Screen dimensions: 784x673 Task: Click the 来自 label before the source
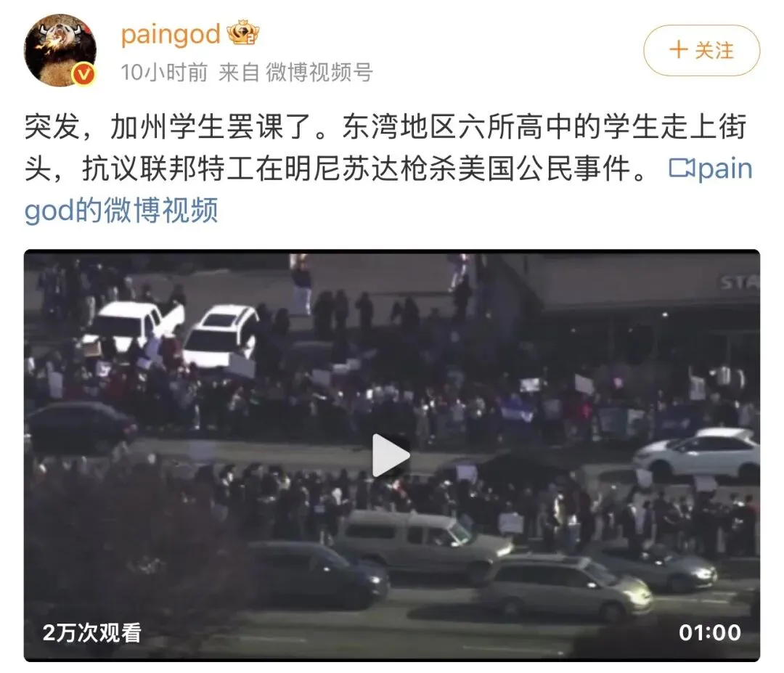239,73
